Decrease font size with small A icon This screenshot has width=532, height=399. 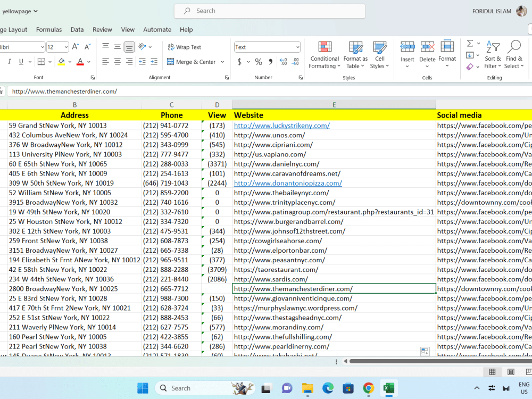[88, 47]
